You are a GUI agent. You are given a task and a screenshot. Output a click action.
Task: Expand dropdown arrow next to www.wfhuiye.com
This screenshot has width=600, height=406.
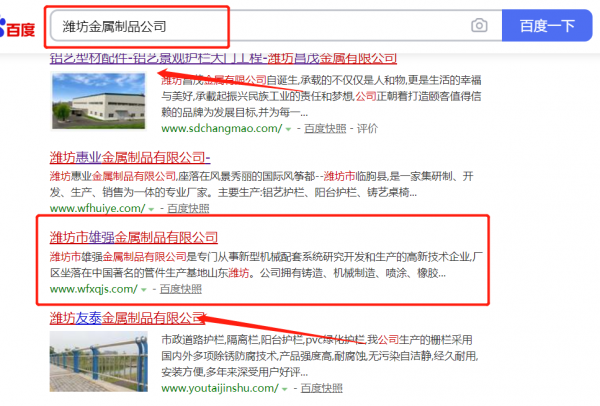click(x=151, y=209)
